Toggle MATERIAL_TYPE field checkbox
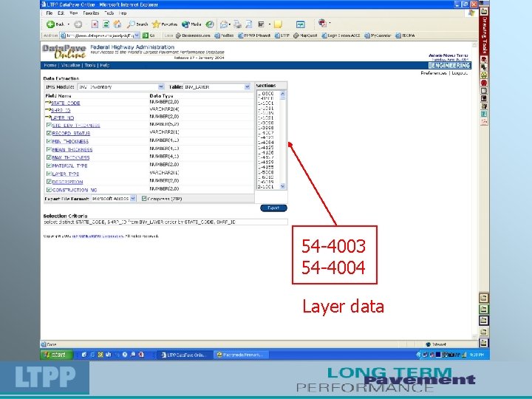This screenshot has height=399, width=532. (49, 166)
